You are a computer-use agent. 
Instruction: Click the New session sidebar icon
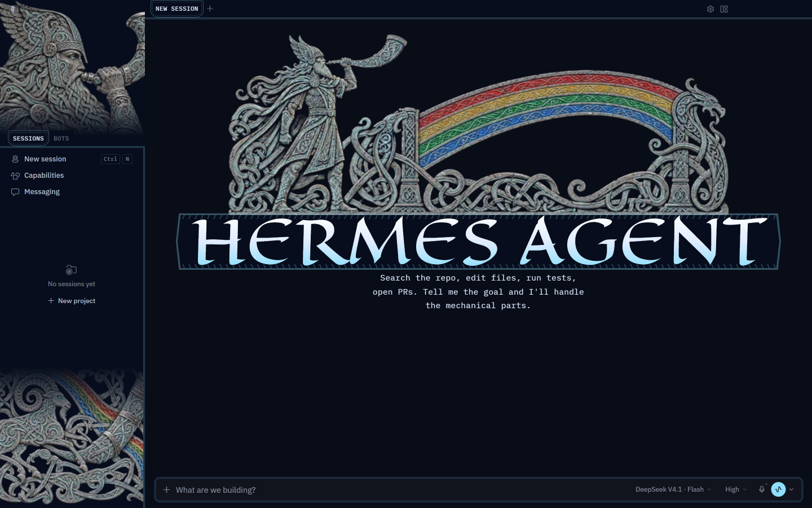pos(15,159)
